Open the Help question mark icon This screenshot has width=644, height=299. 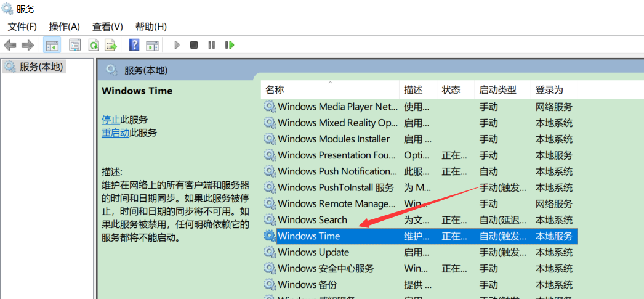pos(134,45)
